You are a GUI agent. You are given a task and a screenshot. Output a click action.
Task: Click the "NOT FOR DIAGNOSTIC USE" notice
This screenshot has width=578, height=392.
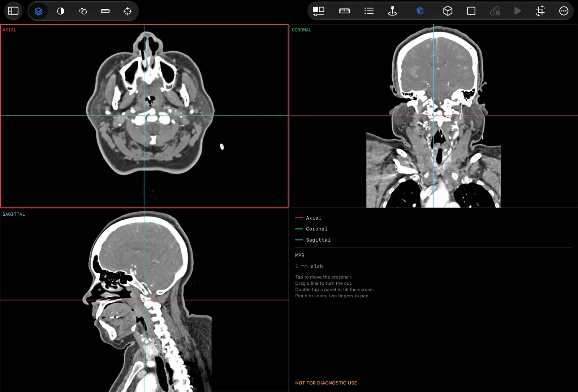[326, 383]
